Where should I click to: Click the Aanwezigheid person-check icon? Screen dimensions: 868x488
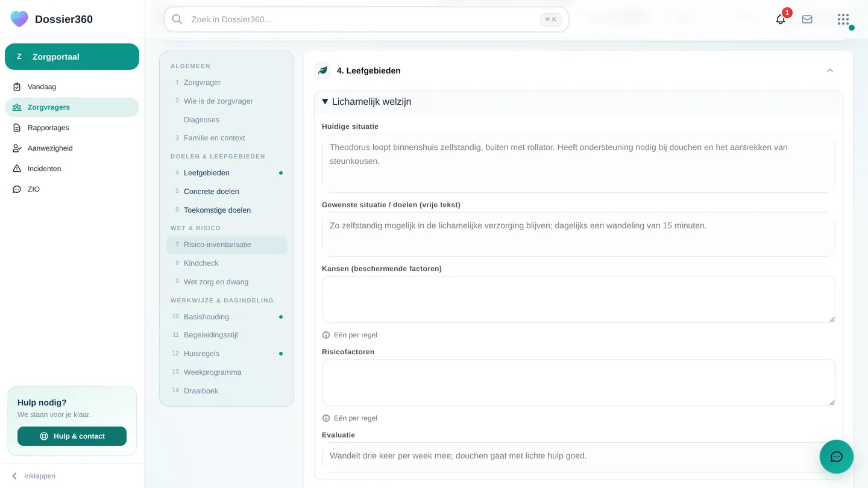click(17, 148)
